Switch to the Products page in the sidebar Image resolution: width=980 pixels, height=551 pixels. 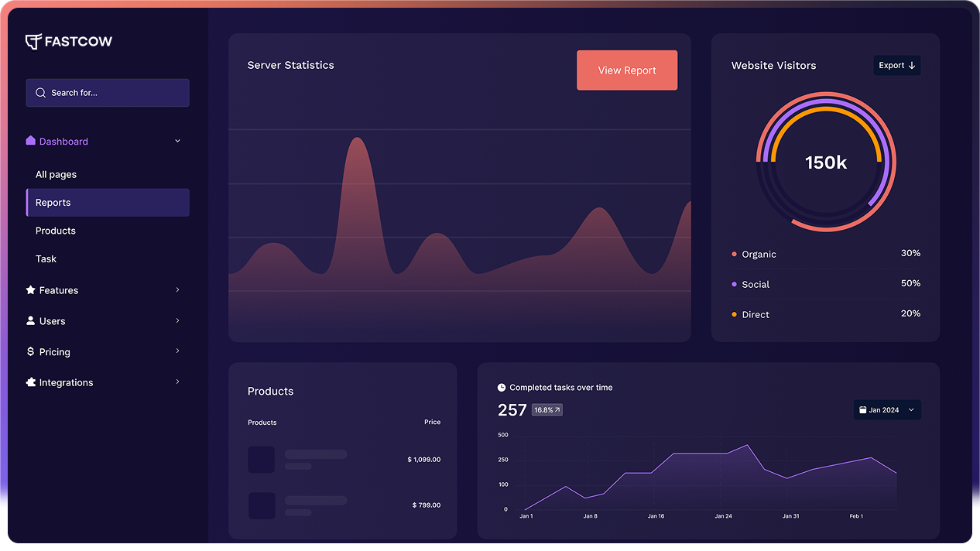coord(56,230)
